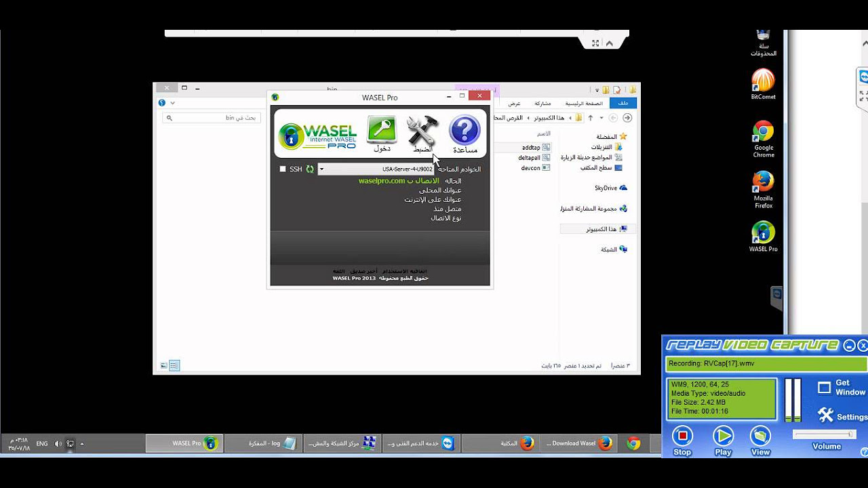This screenshot has height=488, width=868.
Task: Click the Explorer ribbon help icon
Action: point(161,103)
